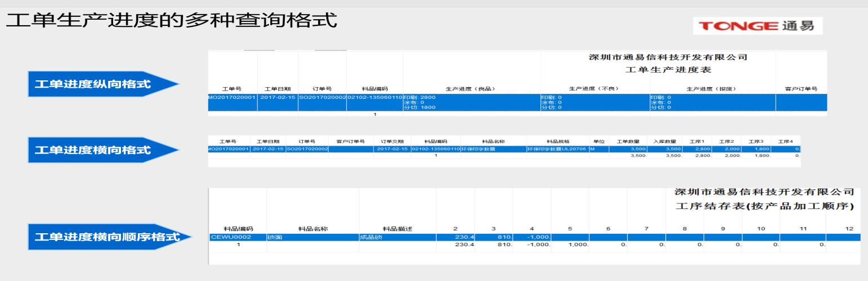This screenshot has width=868, height=281.
Task: Click column header 8 in sequence table
Action: coord(684,229)
